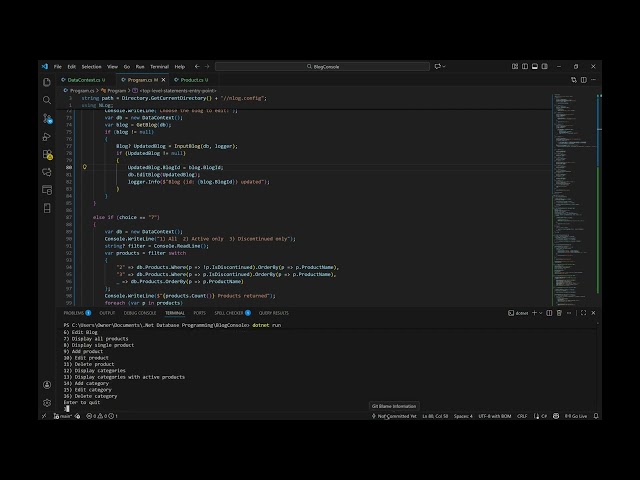Open the editor More Actions ellipsis menu

coord(593,79)
